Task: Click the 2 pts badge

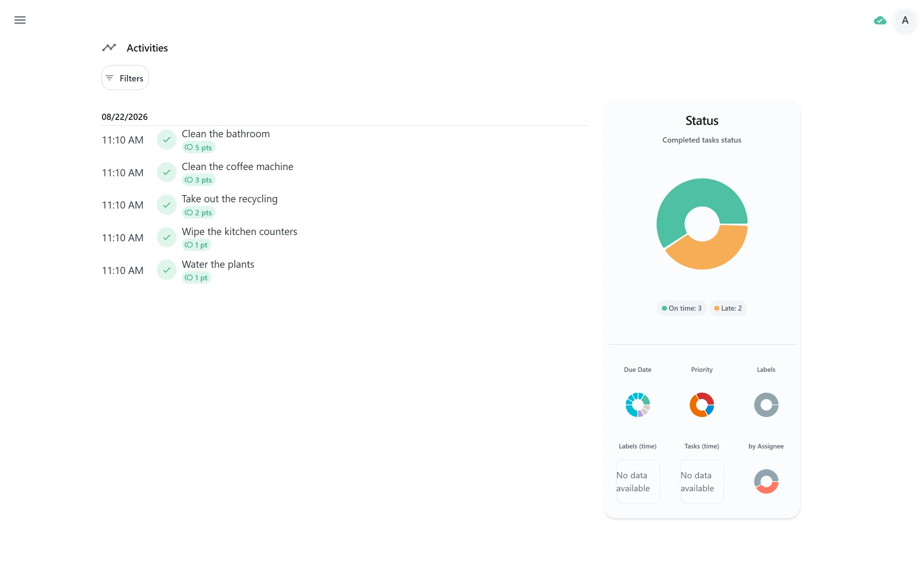Action: [x=198, y=212]
